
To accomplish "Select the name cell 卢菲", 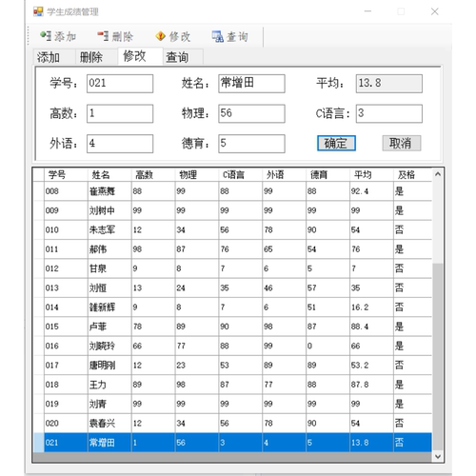I will click(x=109, y=327).
